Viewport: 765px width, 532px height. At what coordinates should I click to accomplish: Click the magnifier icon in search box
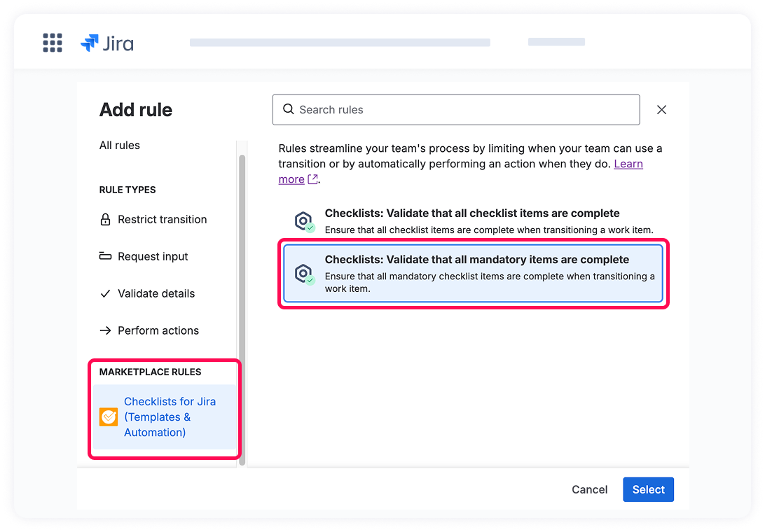click(x=288, y=110)
